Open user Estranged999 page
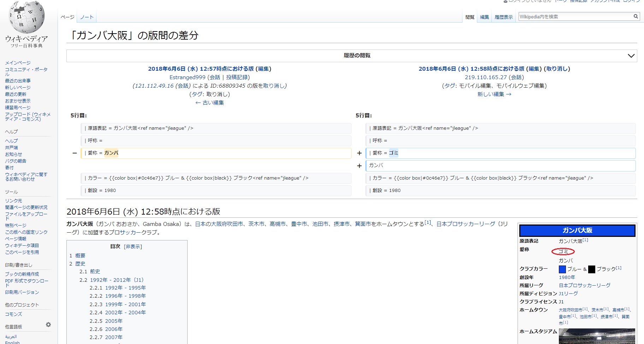 click(187, 77)
